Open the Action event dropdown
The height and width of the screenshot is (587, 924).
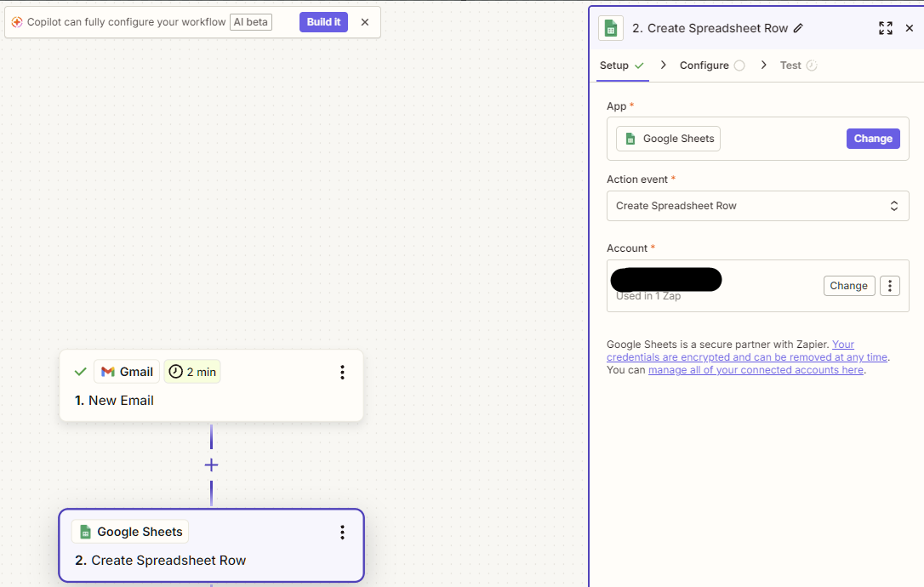[x=757, y=206]
